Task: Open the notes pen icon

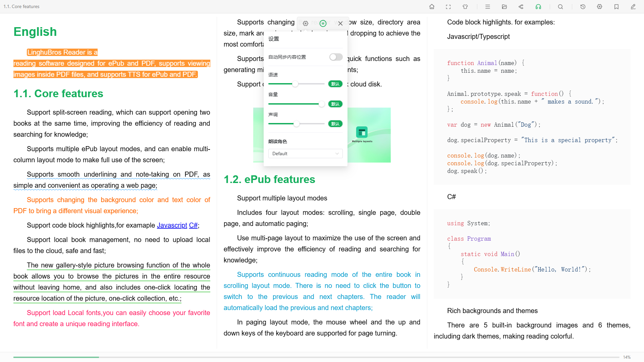Action: (633, 7)
